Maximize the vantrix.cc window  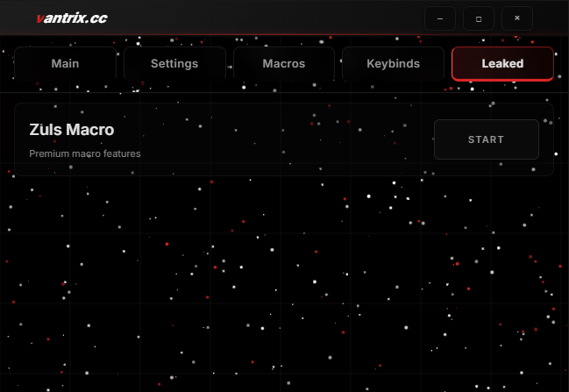(x=479, y=18)
